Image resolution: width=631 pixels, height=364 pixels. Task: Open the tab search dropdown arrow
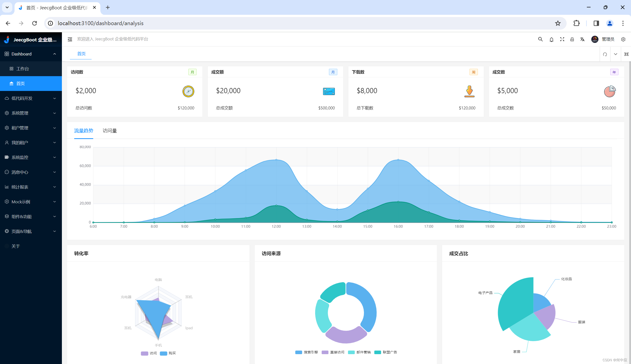[x=7, y=7]
